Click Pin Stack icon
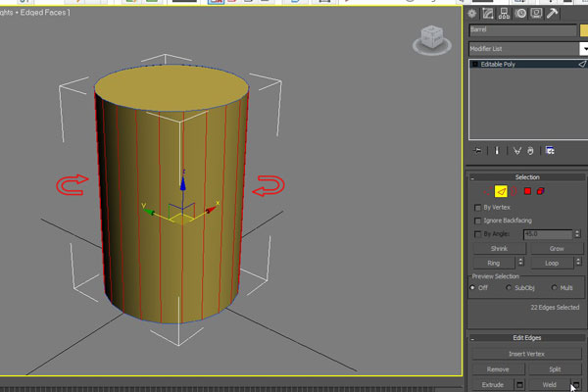588x392 pixels. tap(478, 151)
